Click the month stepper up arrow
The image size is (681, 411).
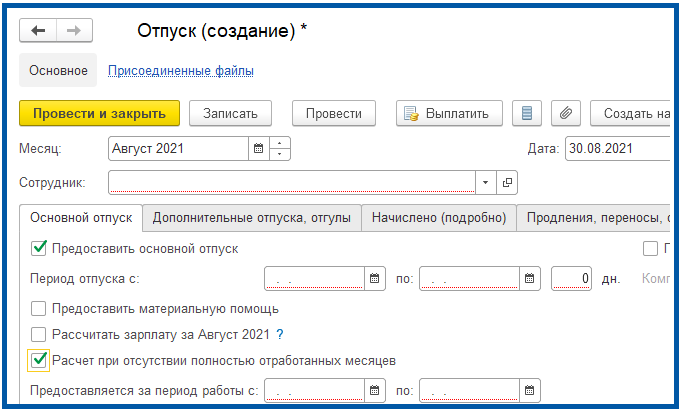point(280,143)
